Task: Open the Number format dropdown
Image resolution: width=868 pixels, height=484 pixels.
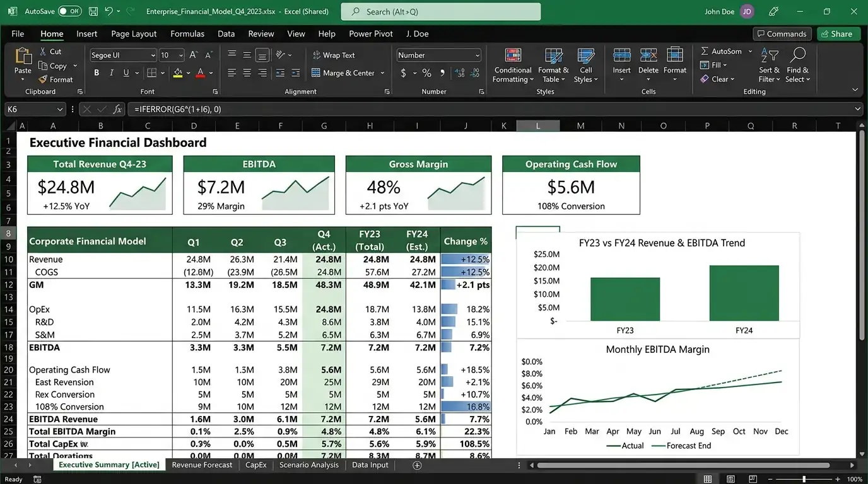Action: pyautogui.click(x=477, y=55)
